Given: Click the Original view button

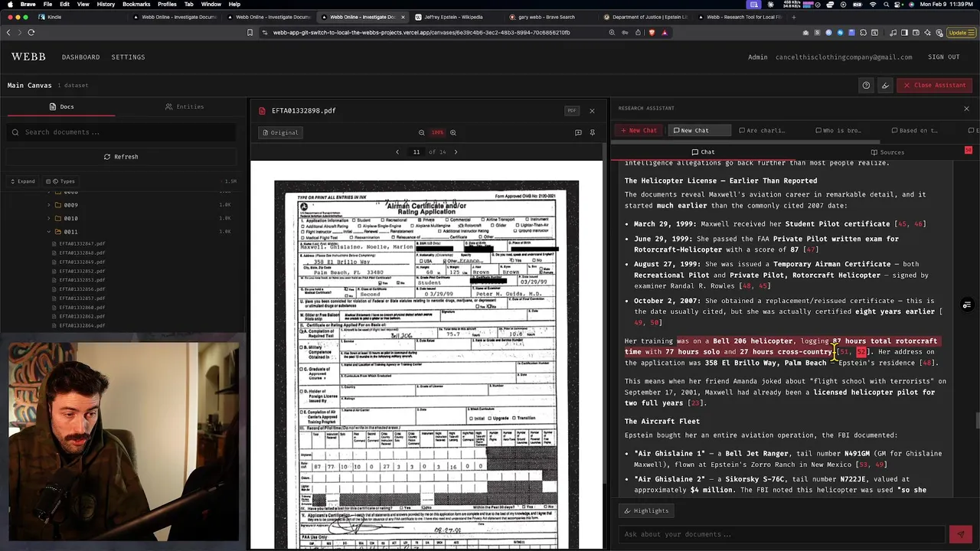Looking at the screenshot, I should [280, 132].
